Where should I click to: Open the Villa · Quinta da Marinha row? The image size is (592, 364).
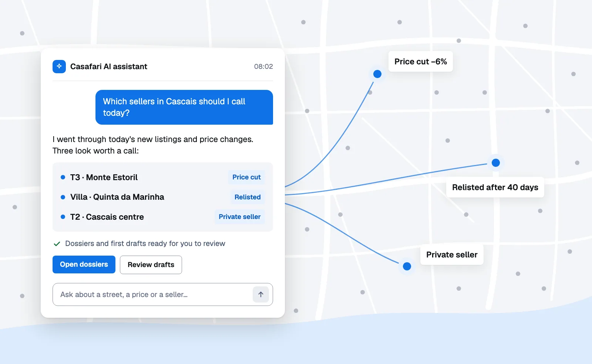pyautogui.click(x=163, y=197)
